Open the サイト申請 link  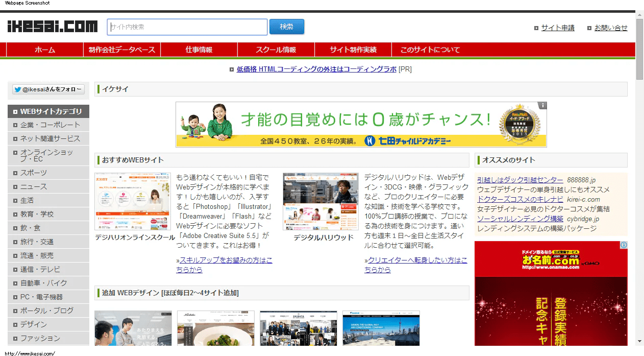[558, 28]
